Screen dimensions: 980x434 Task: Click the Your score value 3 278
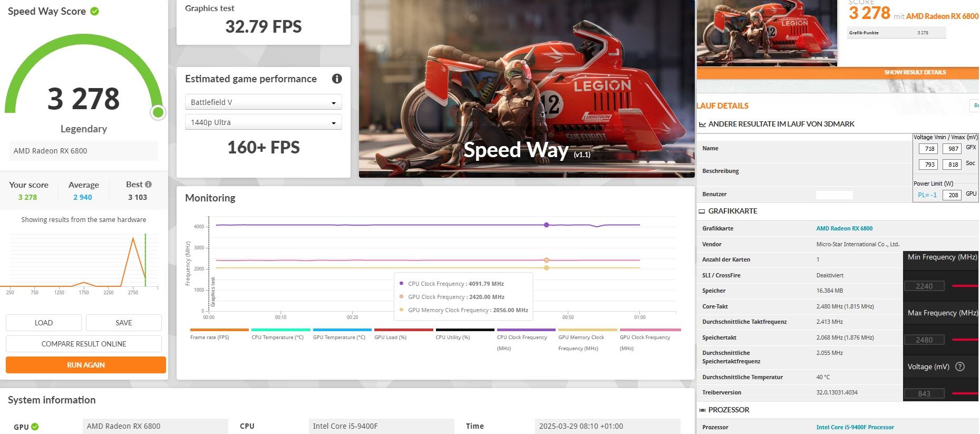click(x=27, y=197)
